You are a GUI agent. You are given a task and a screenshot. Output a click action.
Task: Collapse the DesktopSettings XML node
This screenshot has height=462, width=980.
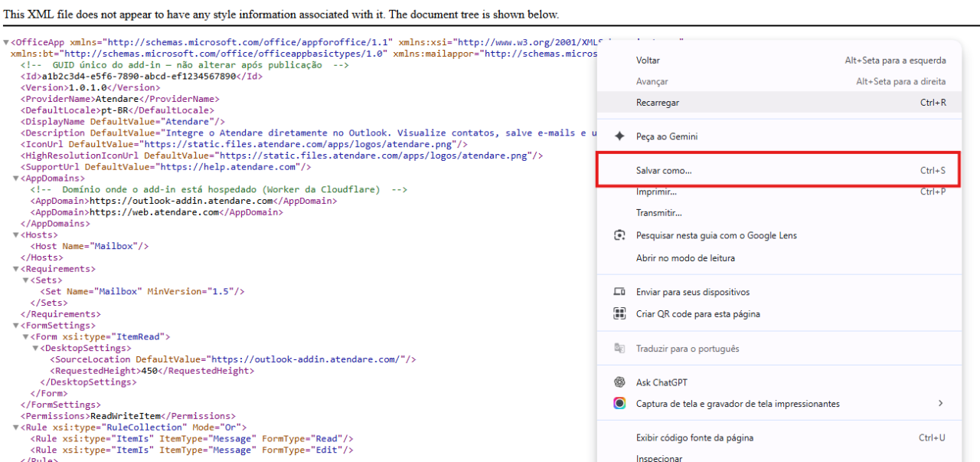[35, 349]
